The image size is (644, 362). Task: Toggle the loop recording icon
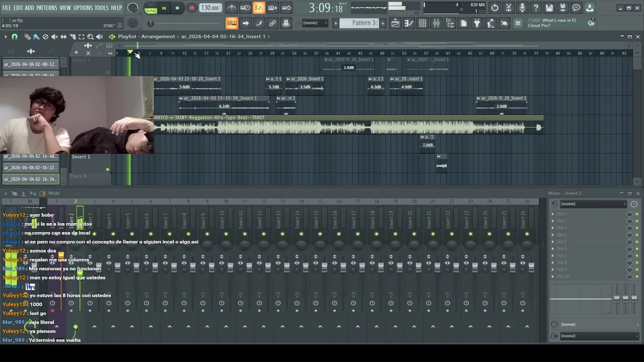pos(286,8)
